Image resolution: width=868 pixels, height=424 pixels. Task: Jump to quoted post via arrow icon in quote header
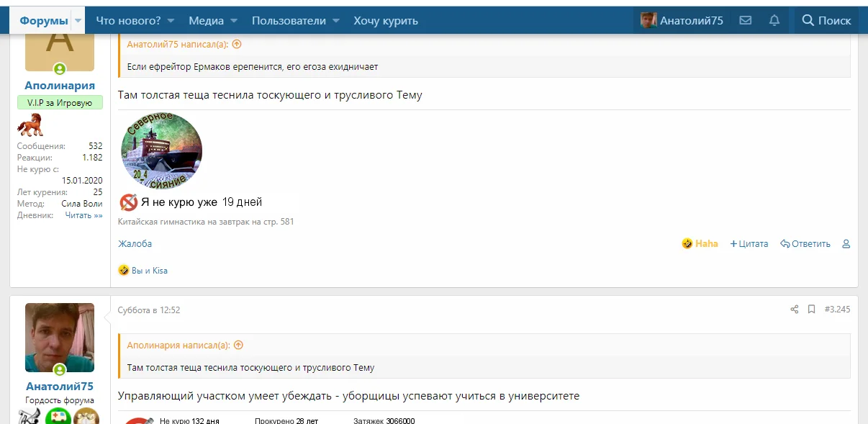(237, 44)
